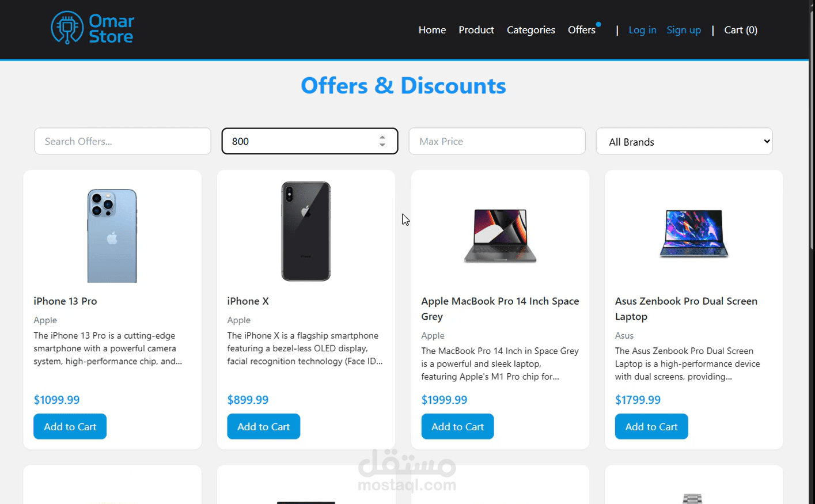Click the Omar Store logo icon

(x=67, y=28)
